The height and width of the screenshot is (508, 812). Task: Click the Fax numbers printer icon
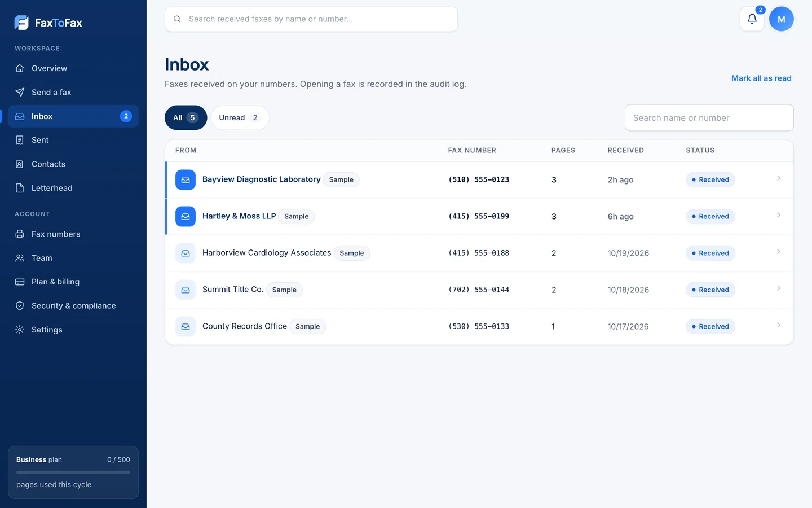click(20, 234)
